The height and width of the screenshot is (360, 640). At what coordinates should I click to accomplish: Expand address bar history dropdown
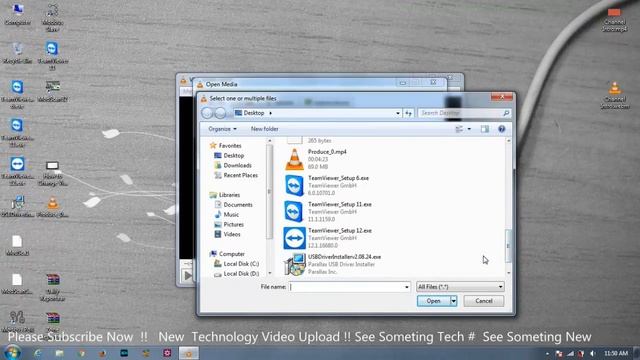(x=398, y=113)
